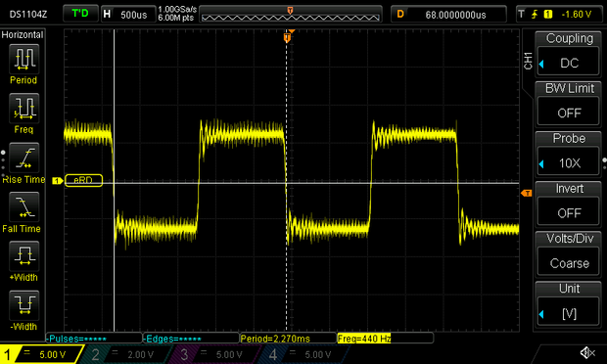Select channel 2 at 2.00 V
The height and width of the screenshot is (364, 607).
tap(127, 354)
